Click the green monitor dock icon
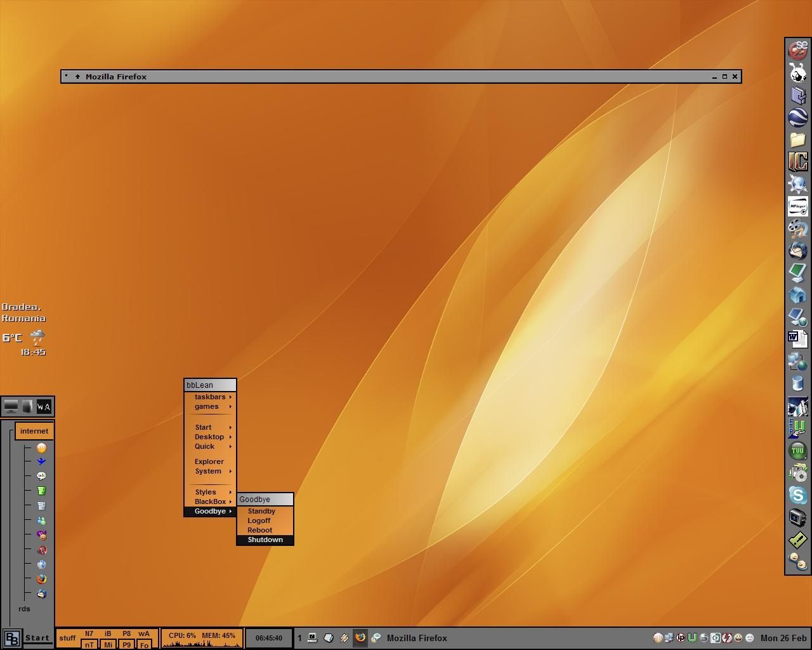Screen dimensions: 812x650 pos(797,273)
